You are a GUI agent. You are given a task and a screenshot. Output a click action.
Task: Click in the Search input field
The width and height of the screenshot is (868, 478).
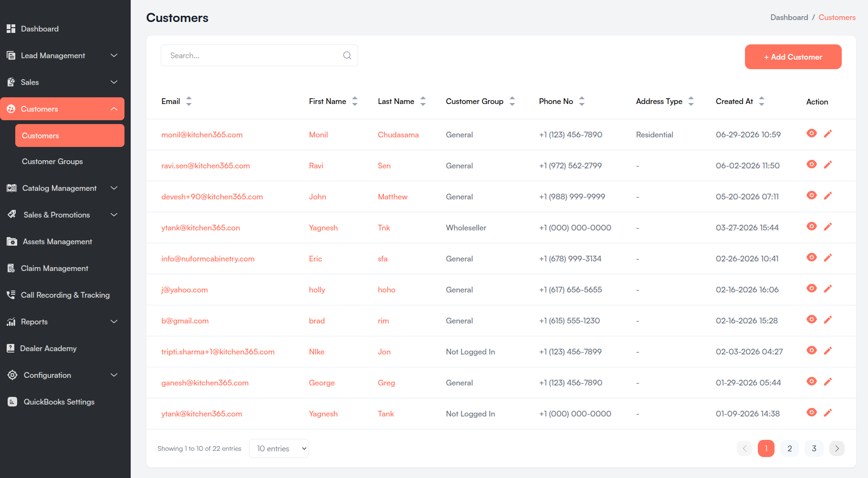(259, 55)
